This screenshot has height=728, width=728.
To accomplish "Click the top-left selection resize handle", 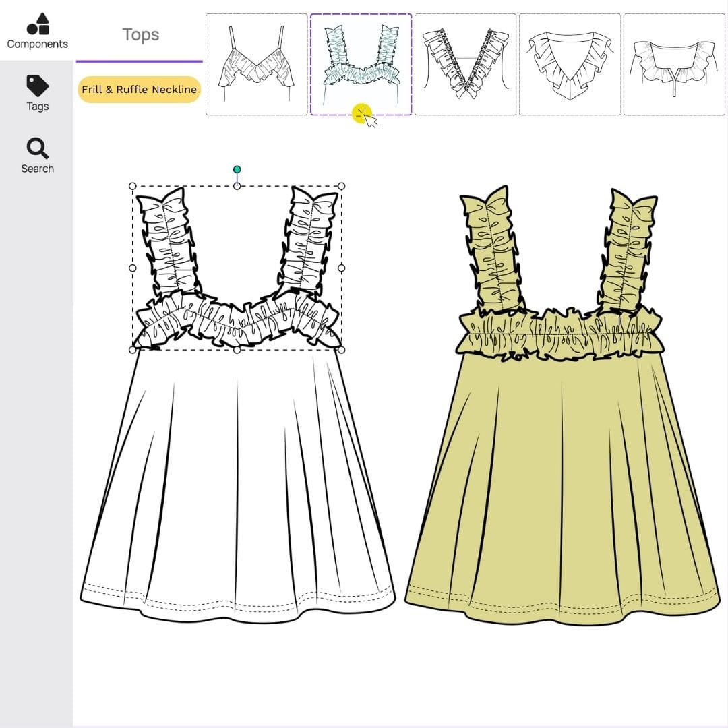I will [x=132, y=186].
